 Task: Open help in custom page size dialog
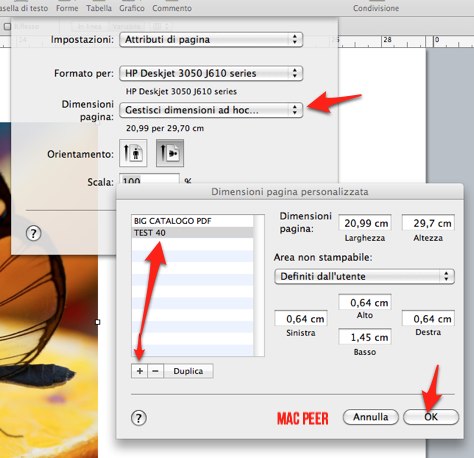pyautogui.click(x=139, y=418)
